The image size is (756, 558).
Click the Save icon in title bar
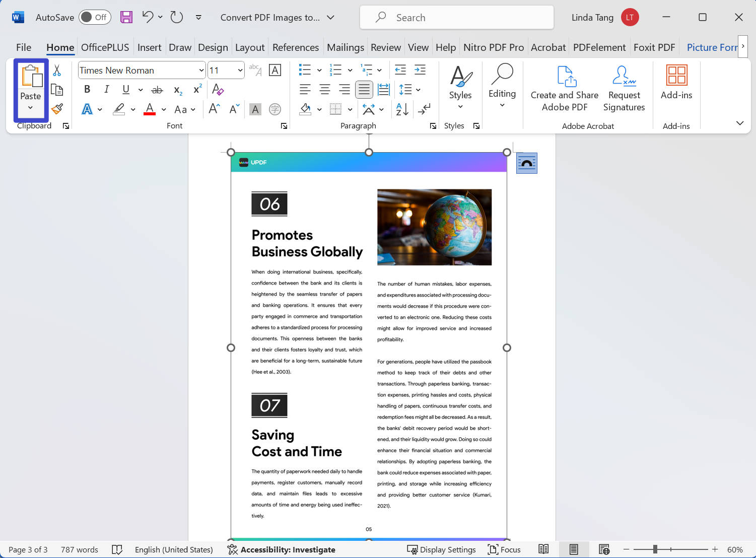click(x=126, y=18)
